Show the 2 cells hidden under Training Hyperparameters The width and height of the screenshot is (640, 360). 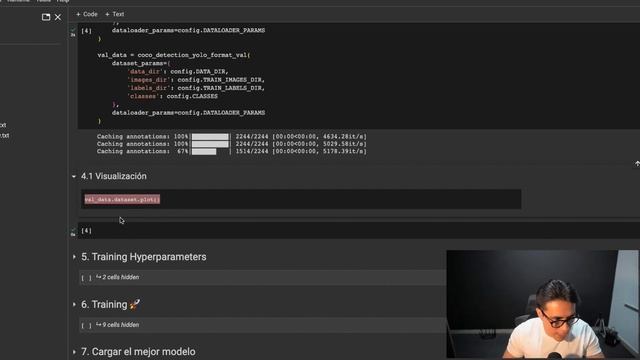click(118, 277)
